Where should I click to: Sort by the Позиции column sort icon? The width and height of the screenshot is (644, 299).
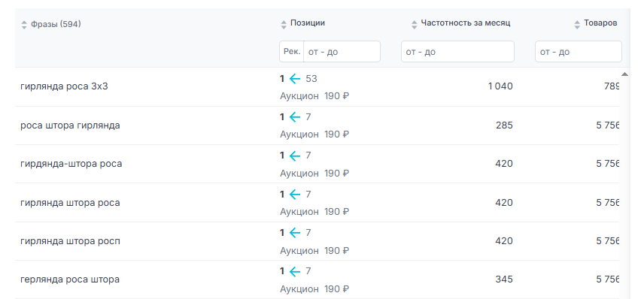[x=284, y=25]
